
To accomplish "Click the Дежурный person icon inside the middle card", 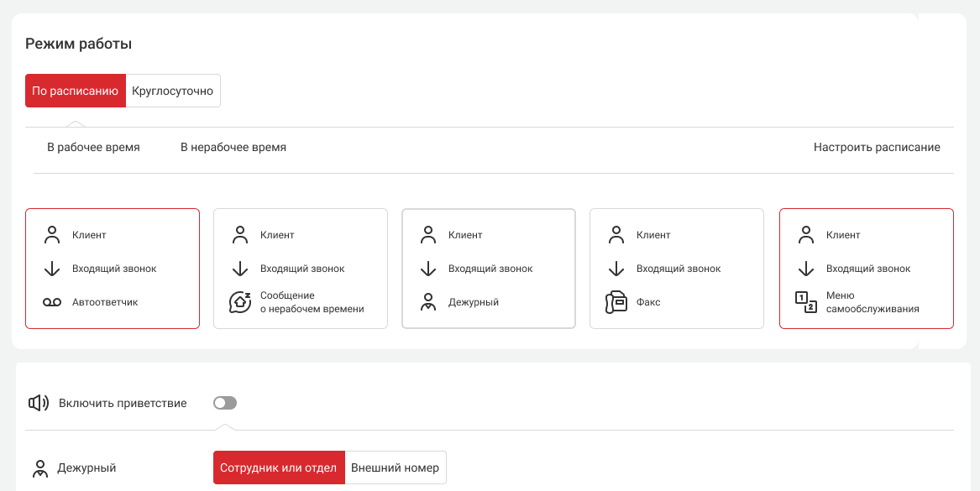I will [428, 302].
